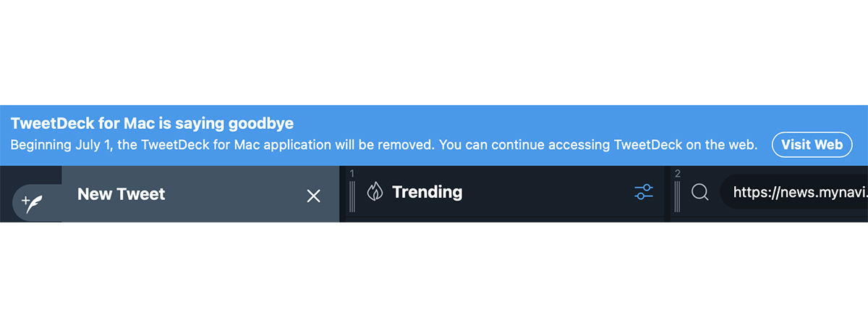Click the drag handle of column 2

[x=678, y=196]
